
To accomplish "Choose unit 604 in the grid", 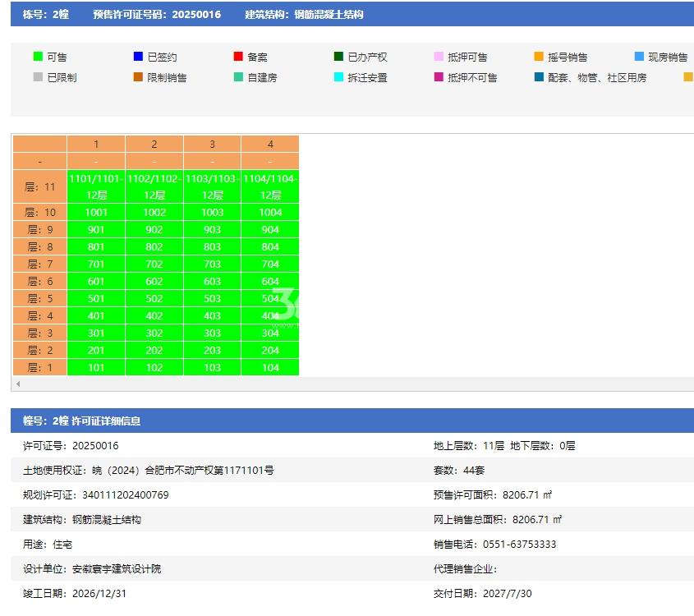I will pos(270,282).
